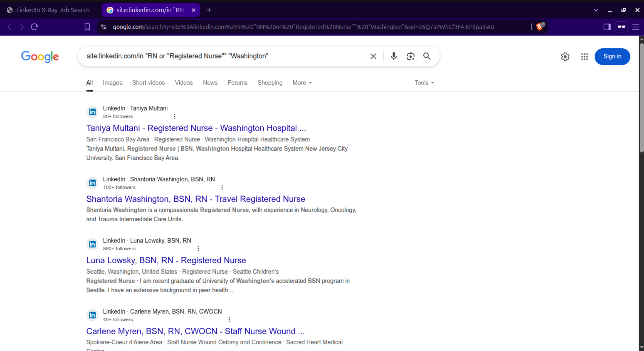Reload the current page

(34, 27)
